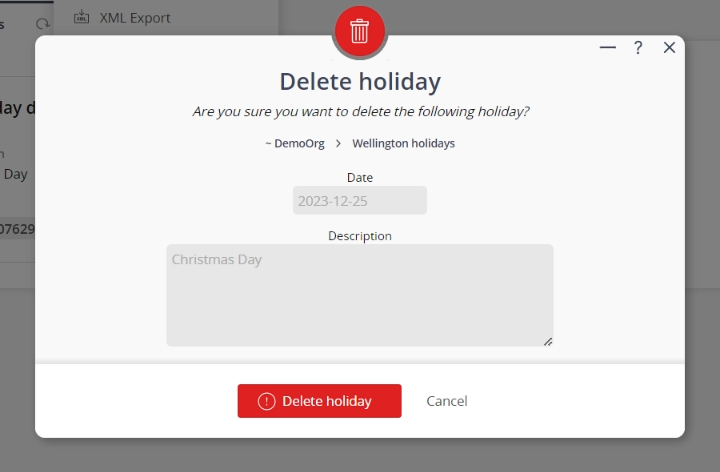Click the red trash can icon
Viewport: 720px width, 472px height.
point(360,31)
